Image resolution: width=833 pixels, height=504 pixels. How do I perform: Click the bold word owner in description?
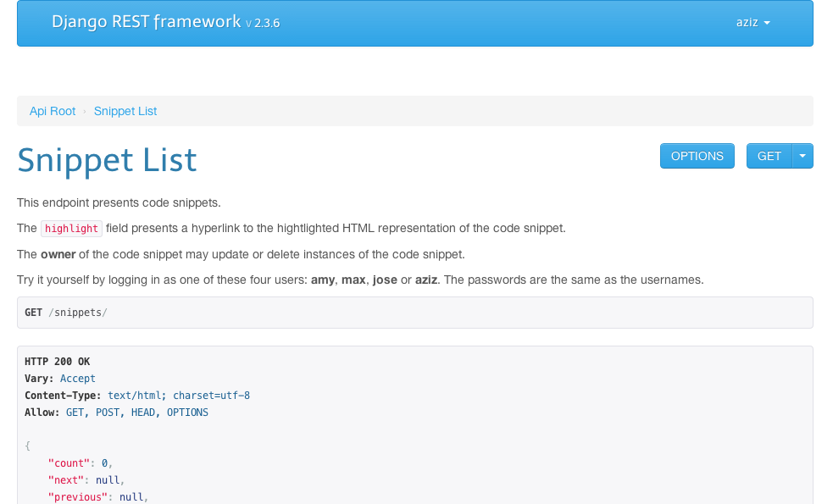[x=58, y=254]
